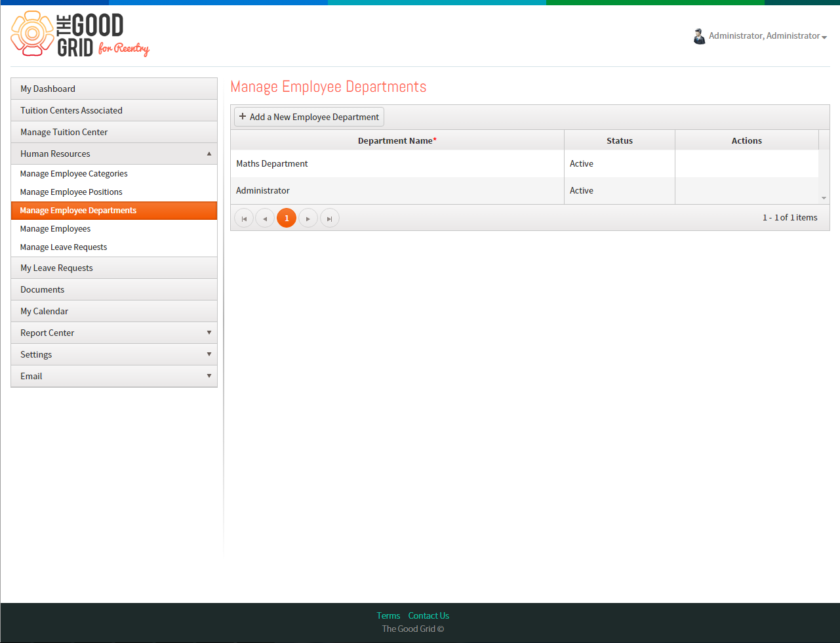Sort by Status column header
This screenshot has height=643, width=840.
(x=620, y=140)
